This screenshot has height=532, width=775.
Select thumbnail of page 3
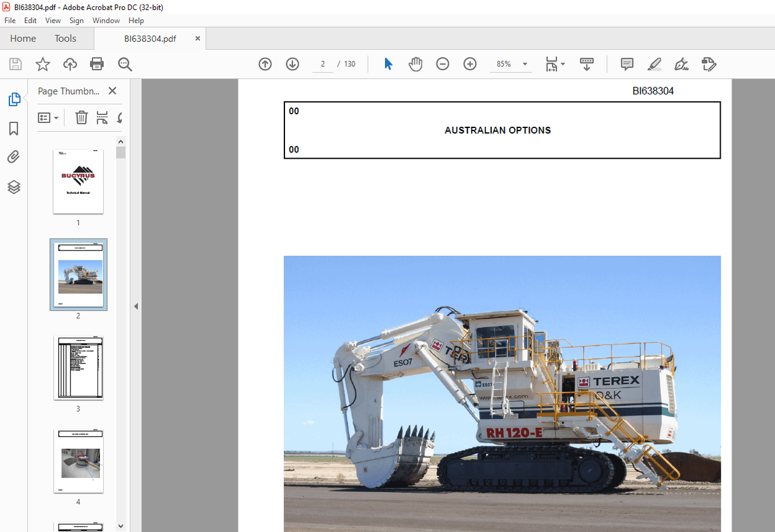coord(78,368)
